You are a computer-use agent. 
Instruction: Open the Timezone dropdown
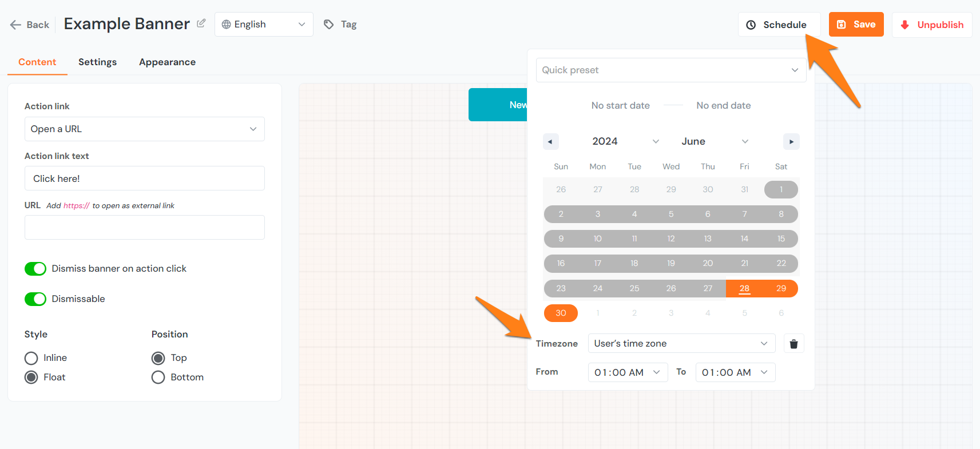(681, 344)
